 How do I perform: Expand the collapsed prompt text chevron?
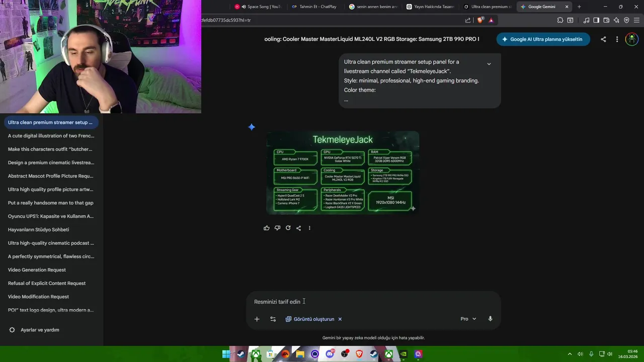pyautogui.click(x=489, y=64)
